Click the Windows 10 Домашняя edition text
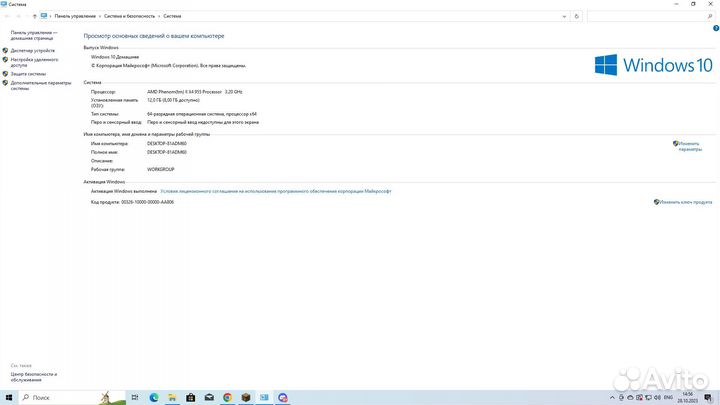The width and height of the screenshot is (720, 405). [x=115, y=57]
